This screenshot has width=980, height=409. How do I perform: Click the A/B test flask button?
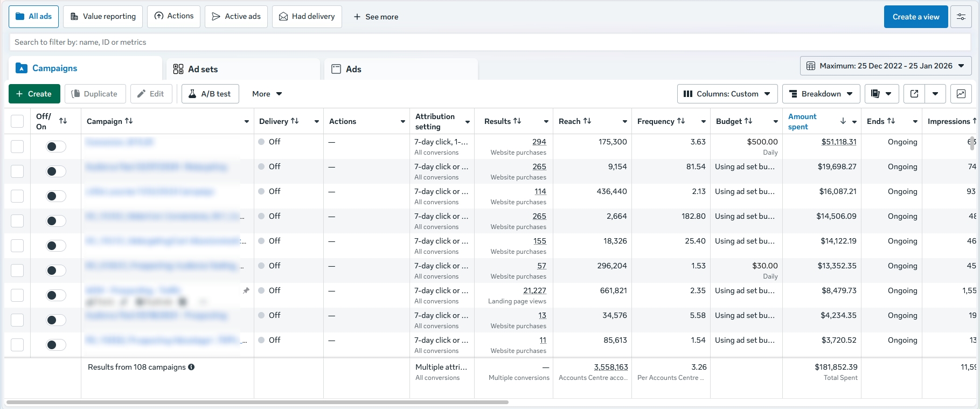[x=210, y=94]
